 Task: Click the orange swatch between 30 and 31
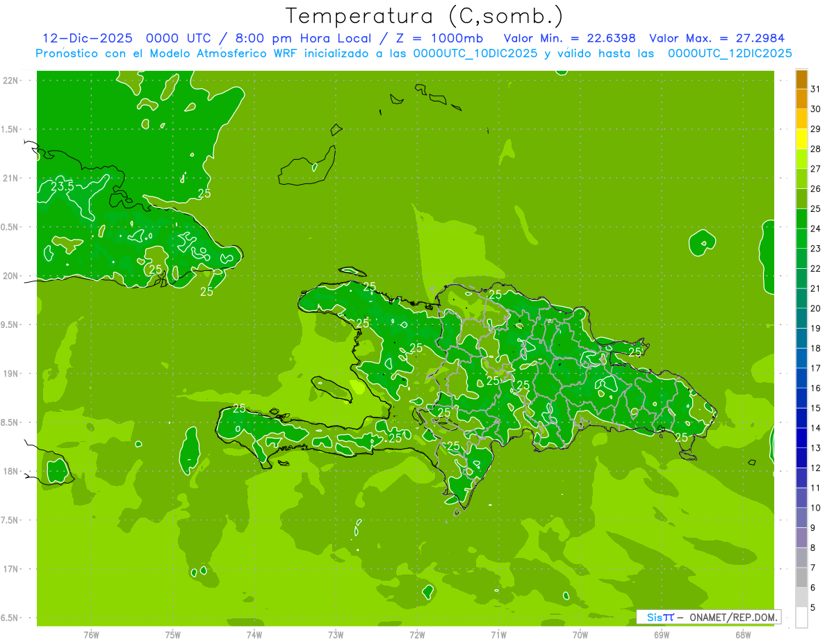click(x=801, y=99)
